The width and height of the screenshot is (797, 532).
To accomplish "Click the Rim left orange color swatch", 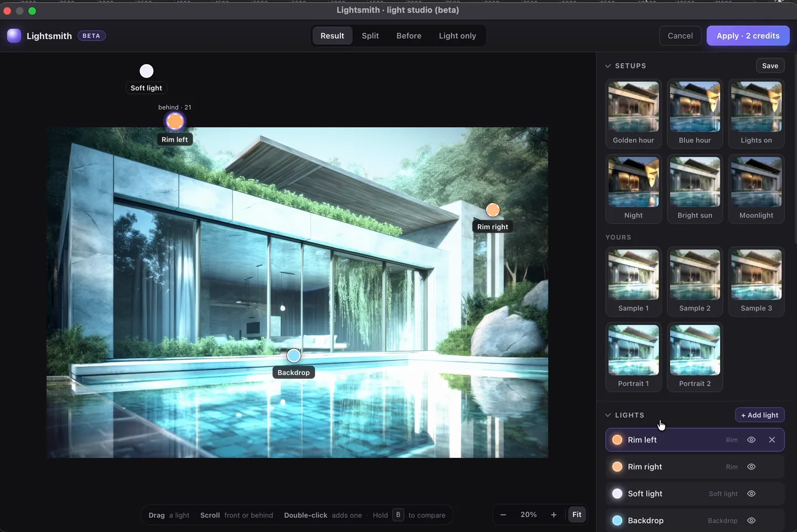I will click(x=617, y=440).
